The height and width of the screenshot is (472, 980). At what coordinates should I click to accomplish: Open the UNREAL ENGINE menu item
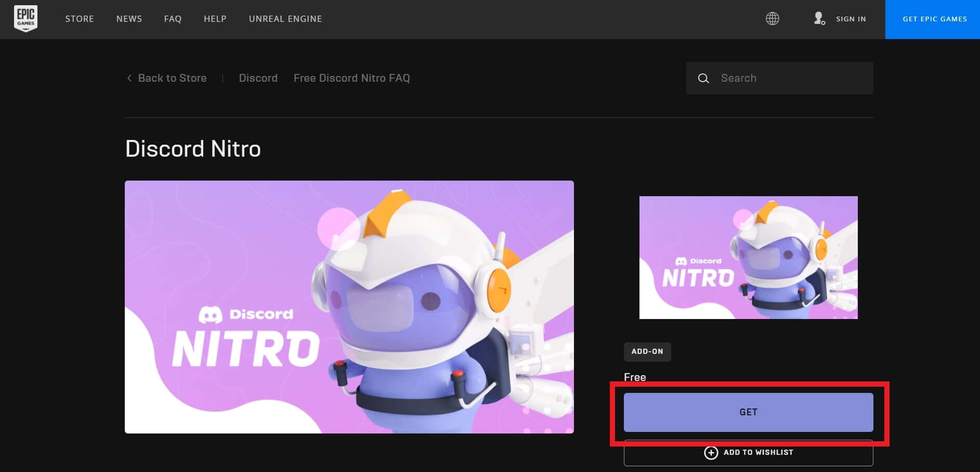pos(285,19)
